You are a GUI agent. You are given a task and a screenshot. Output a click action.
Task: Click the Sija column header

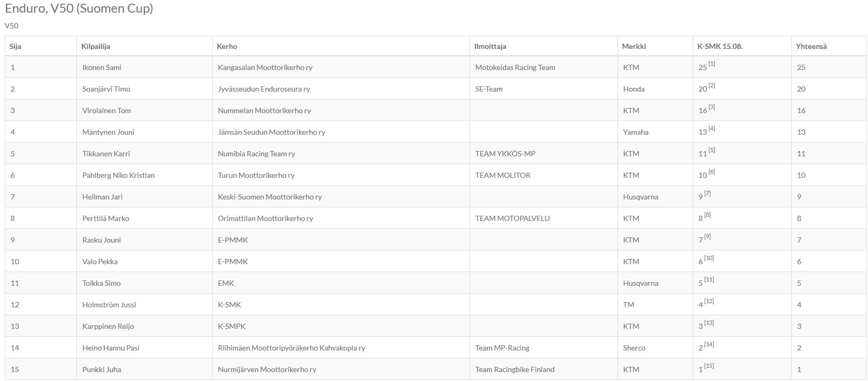[x=41, y=46]
